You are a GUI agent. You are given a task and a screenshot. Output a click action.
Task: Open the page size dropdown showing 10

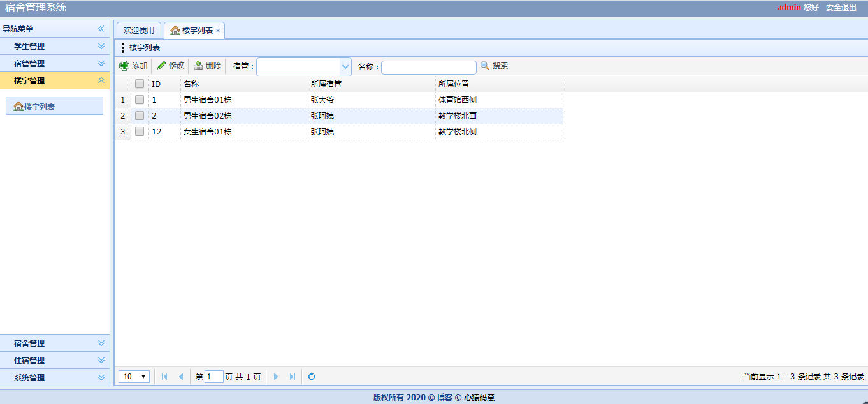[133, 376]
